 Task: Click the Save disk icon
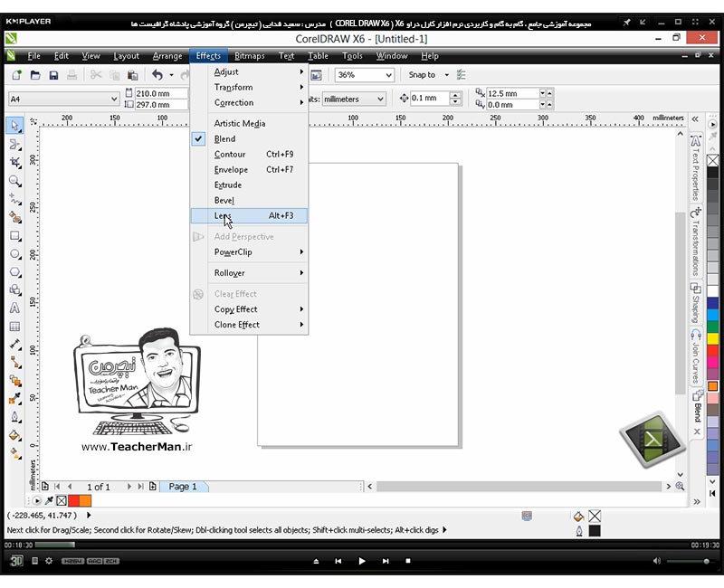(53, 75)
